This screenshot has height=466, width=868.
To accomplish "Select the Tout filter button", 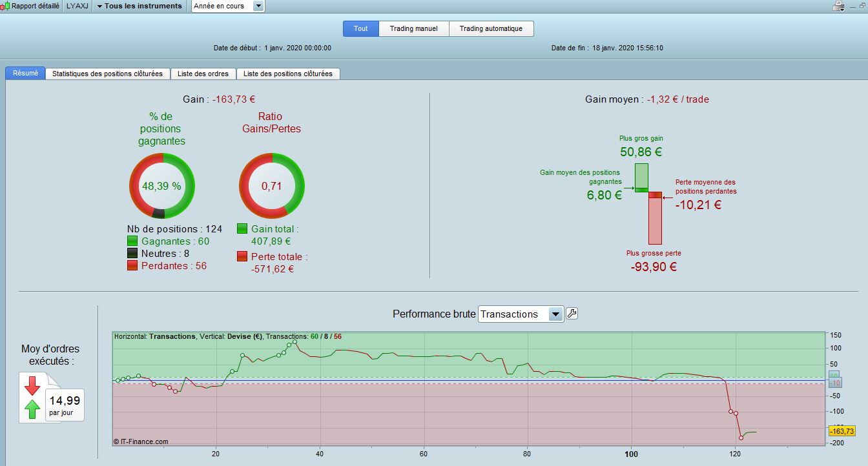I will click(x=361, y=28).
